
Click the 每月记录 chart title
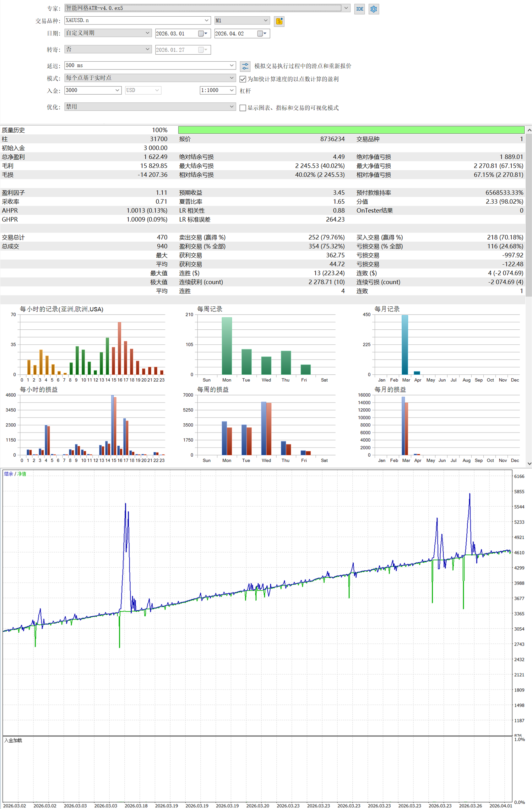click(387, 309)
